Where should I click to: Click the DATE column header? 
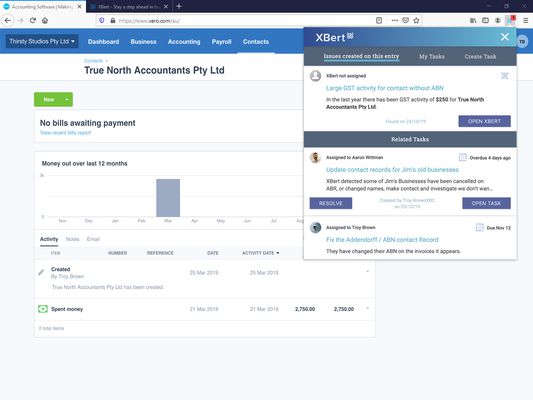point(213,253)
